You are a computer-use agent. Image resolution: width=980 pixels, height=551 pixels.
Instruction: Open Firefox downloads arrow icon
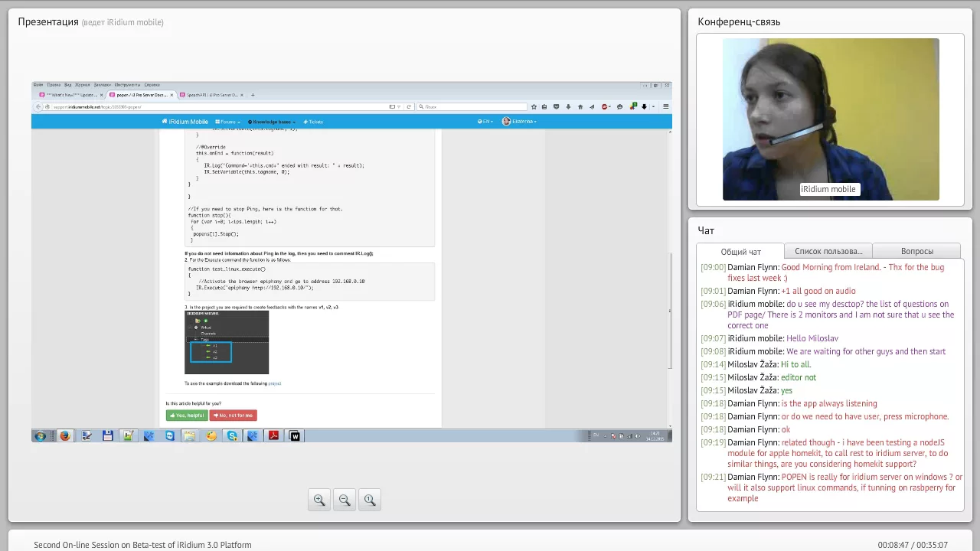click(568, 107)
